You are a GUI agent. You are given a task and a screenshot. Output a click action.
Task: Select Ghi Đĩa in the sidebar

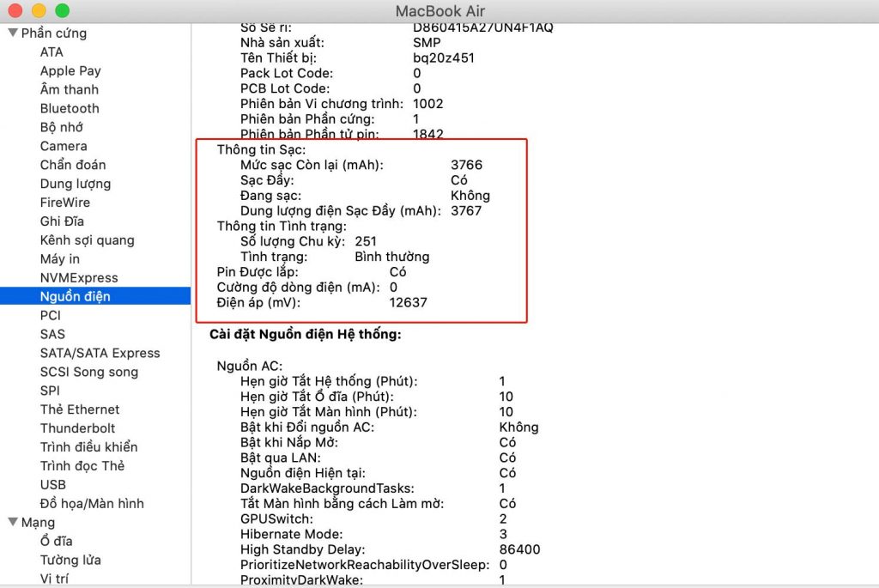tap(62, 221)
